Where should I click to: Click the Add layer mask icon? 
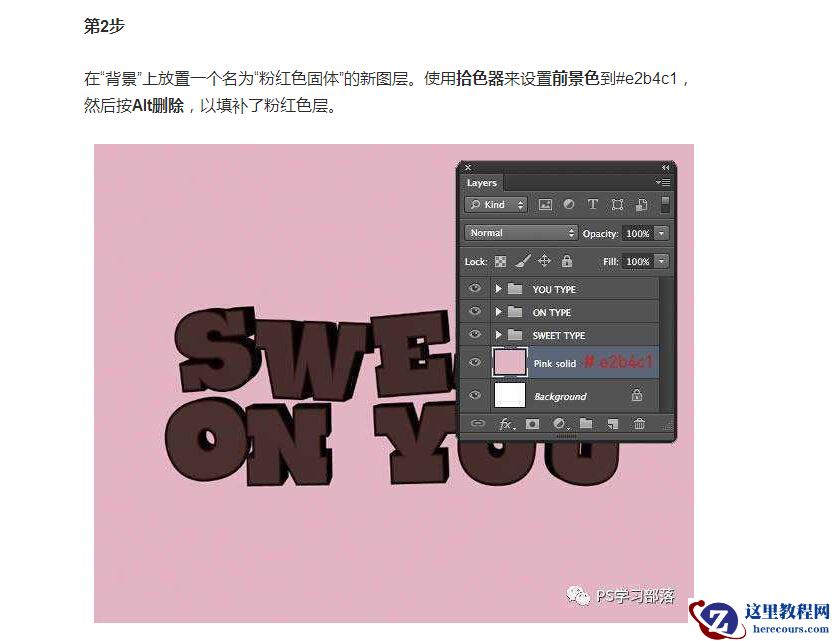[x=531, y=422]
